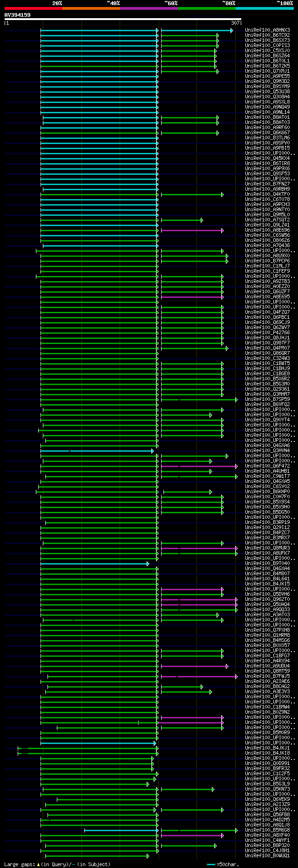The image size is (298, 868).
Task: Click the orange ~40% identity color segment
Action: pyautogui.click(x=91, y=8)
